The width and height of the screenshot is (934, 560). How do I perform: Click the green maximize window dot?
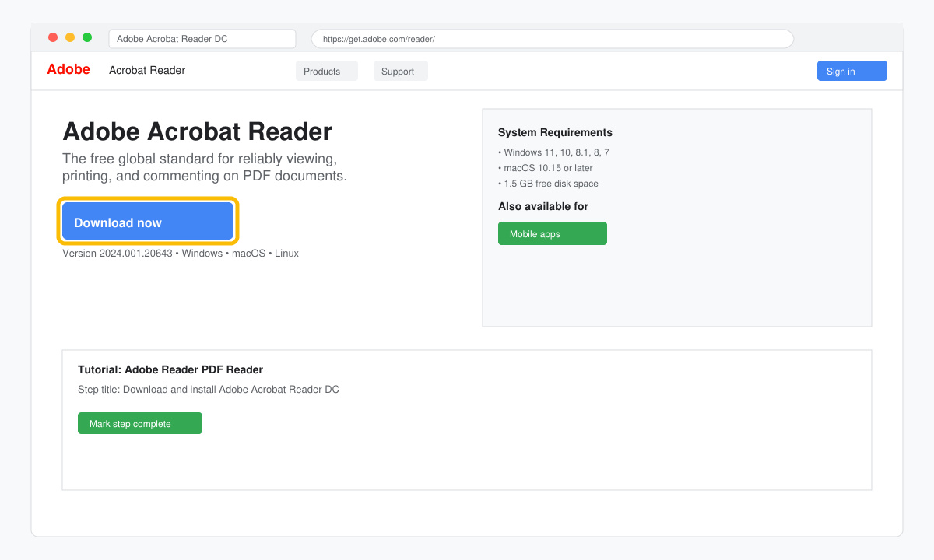(x=87, y=37)
